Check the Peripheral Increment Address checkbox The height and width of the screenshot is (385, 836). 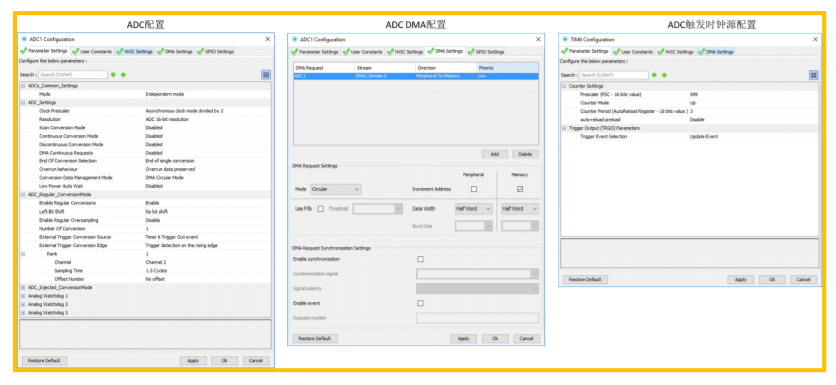(474, 189)
